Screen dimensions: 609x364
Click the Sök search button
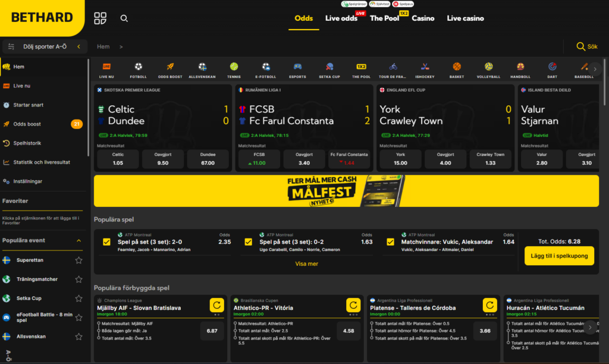coord(587,46)
